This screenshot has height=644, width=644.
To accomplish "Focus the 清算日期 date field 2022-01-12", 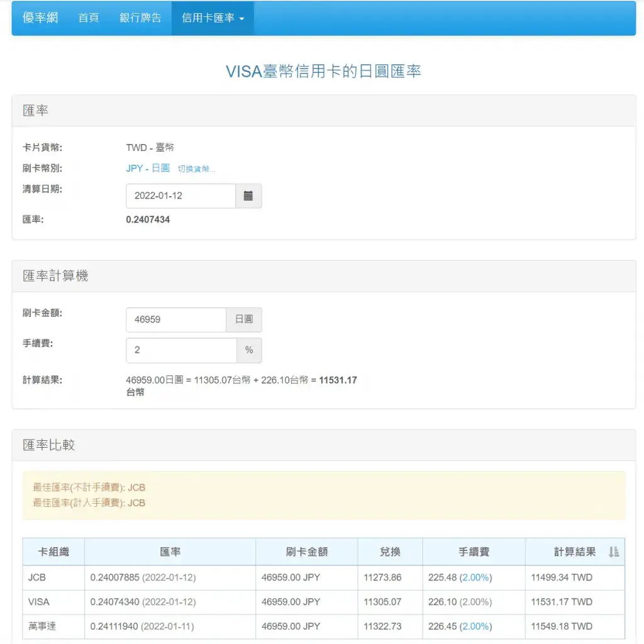I will tap(180, 196).
